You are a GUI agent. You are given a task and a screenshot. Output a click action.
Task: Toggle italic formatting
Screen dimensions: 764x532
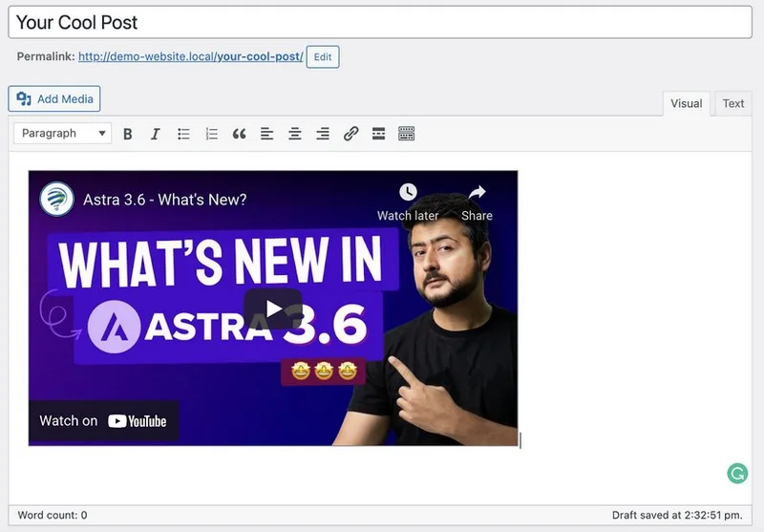(156, 134)
